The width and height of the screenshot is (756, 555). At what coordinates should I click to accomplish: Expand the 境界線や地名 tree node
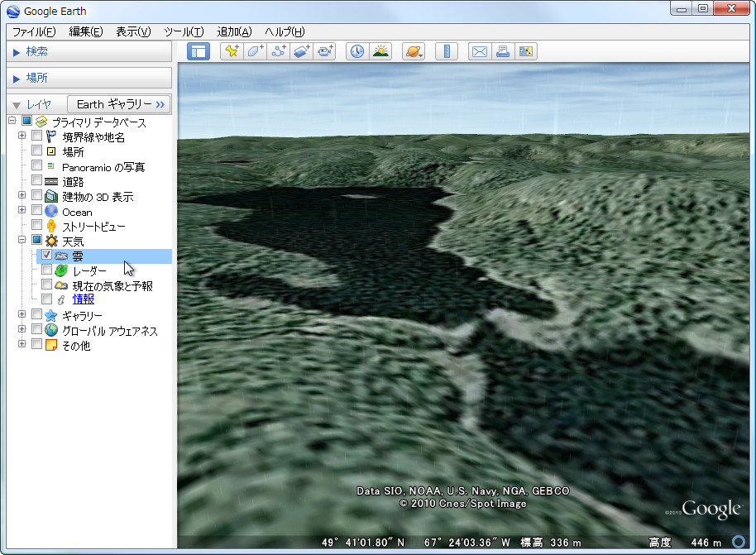22,136
